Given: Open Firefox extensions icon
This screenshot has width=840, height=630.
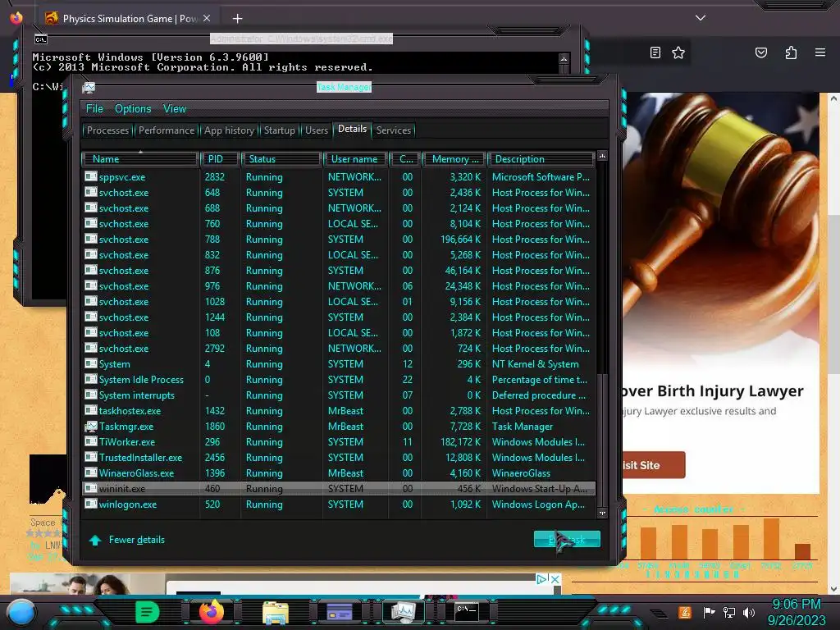Looking at the screenshot, I should coord(791,52).
